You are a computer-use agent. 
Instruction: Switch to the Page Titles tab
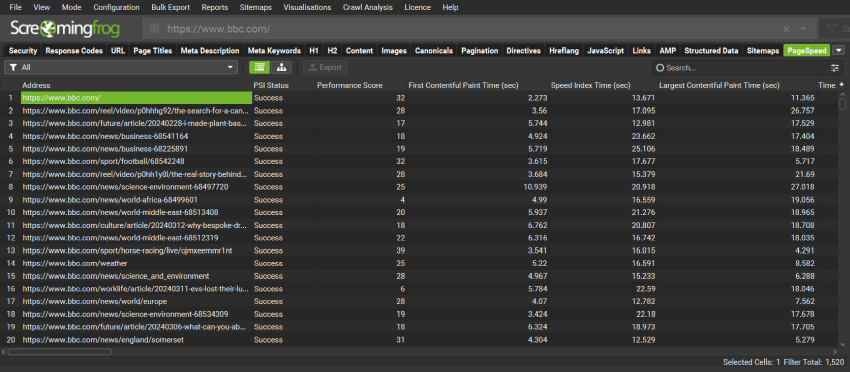click(x=153, y=50)
